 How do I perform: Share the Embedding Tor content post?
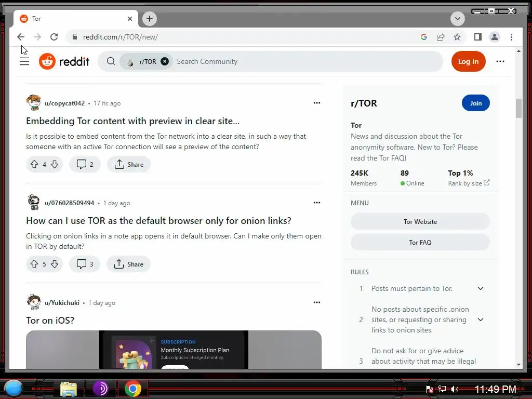(129, 165)
